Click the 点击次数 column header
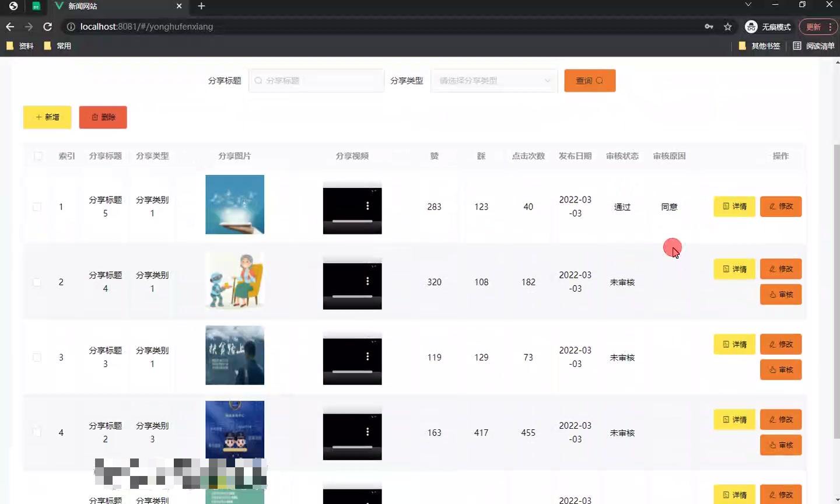The width and height of the screenshot is (840, 504). tap(528, 156)
